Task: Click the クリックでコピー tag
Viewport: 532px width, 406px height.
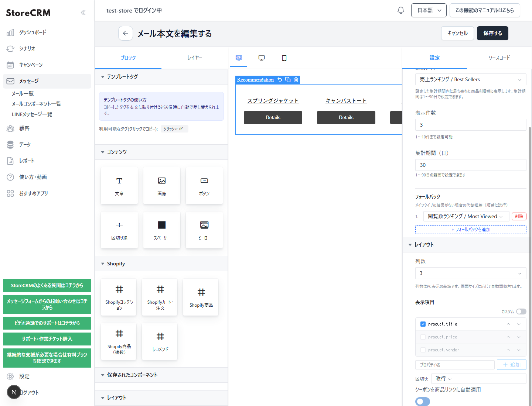Action: [174, 129]
